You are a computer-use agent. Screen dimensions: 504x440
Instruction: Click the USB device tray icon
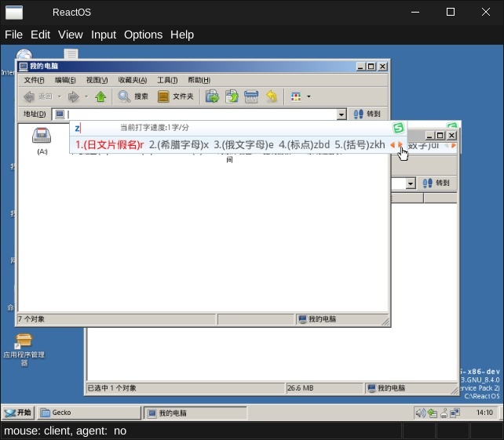(x=444, y=413)
